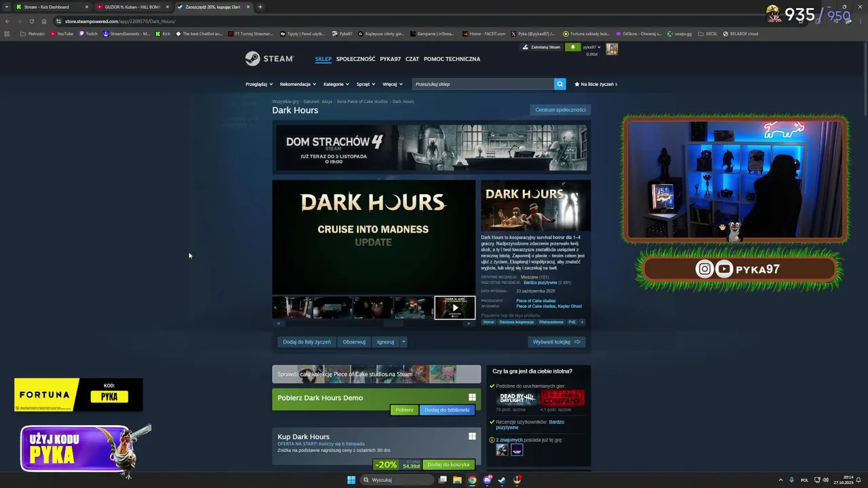Open the Dom Strachów 4 banner
Screen dimensions: 868x488
(431, 147)
